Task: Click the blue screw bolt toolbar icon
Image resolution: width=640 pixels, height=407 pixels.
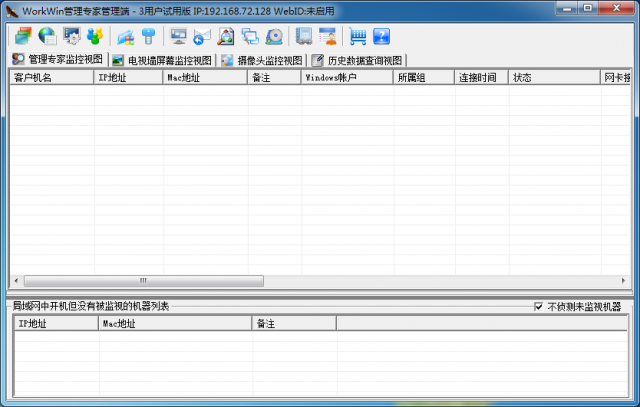Action: (149, 36)
